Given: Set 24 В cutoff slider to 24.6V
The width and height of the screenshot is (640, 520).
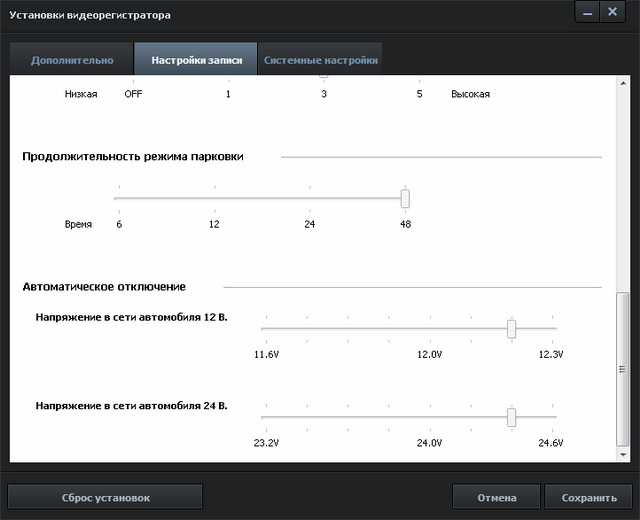Looking at the screenshot, I should click(x=555, y=417).
